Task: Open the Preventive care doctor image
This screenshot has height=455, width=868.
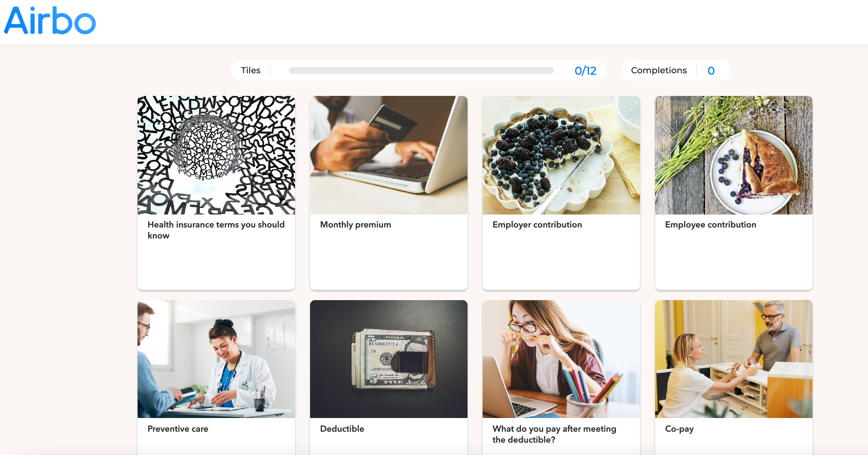Action: [x=216, y=359]
